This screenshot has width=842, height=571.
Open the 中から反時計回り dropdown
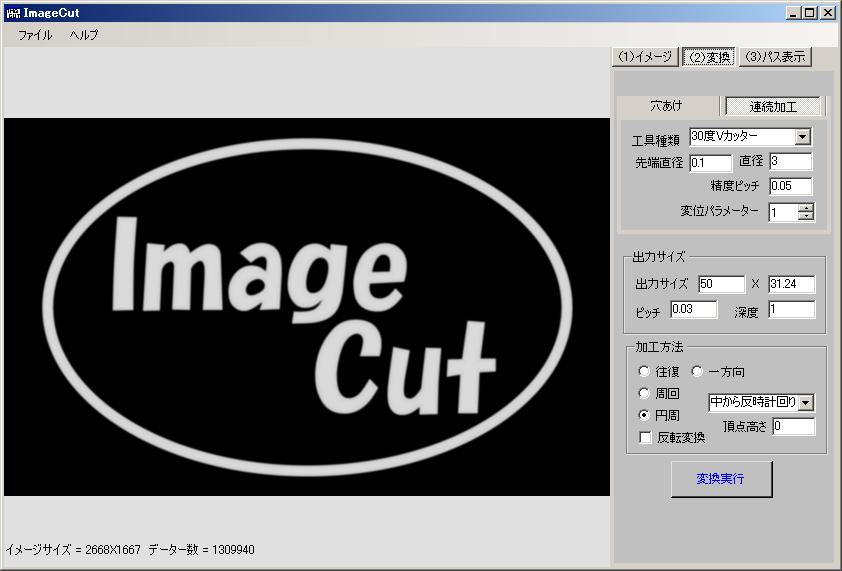point(805,402)
